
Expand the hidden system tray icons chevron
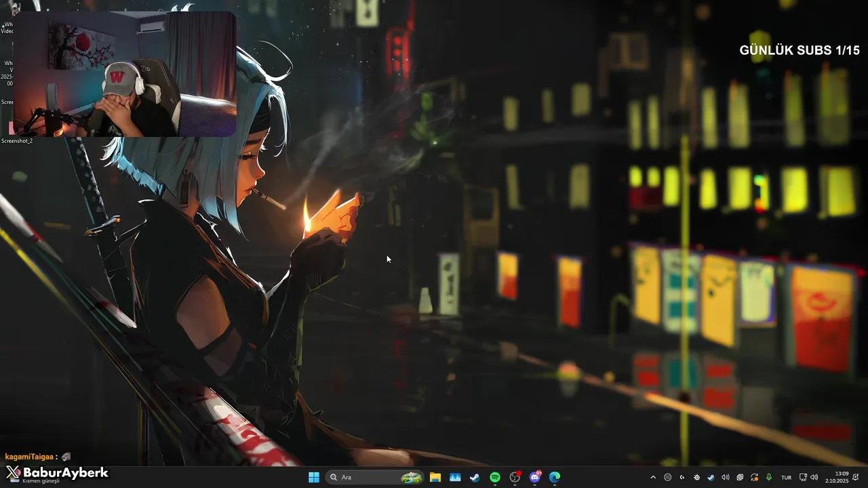coord(653,477)
